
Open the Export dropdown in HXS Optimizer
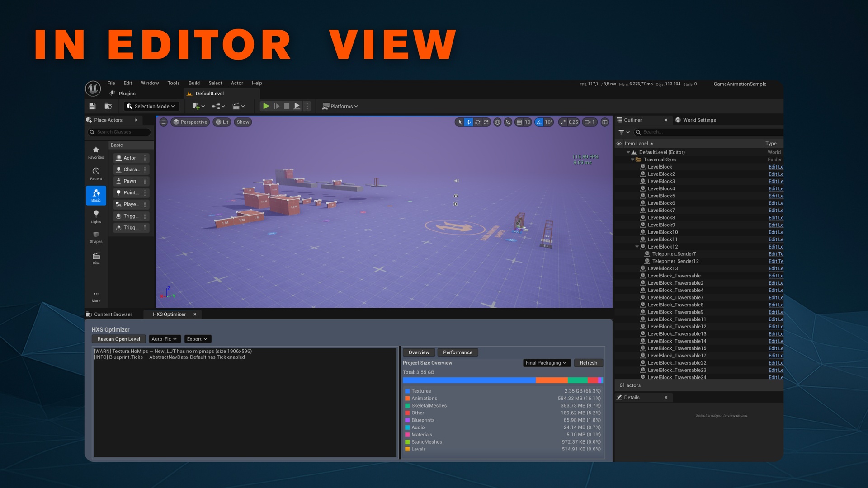point(197,339)
